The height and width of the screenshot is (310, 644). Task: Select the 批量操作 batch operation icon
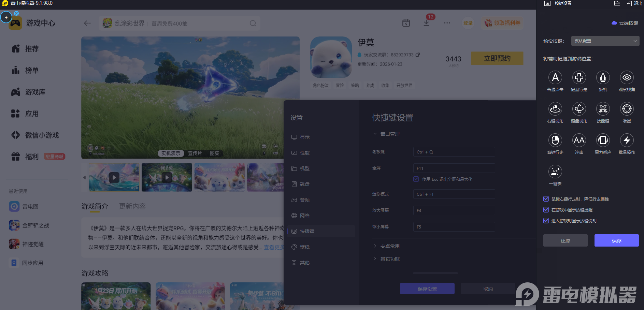click(627, 140)
